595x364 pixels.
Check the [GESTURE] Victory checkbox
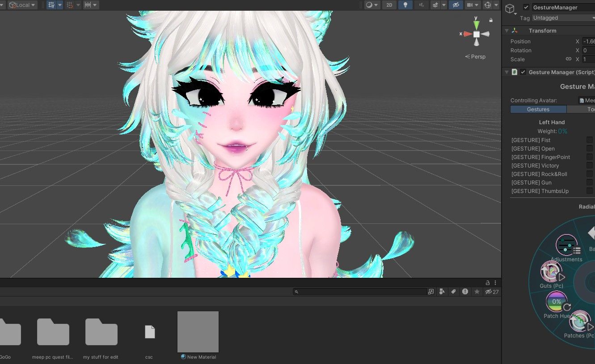590,165
